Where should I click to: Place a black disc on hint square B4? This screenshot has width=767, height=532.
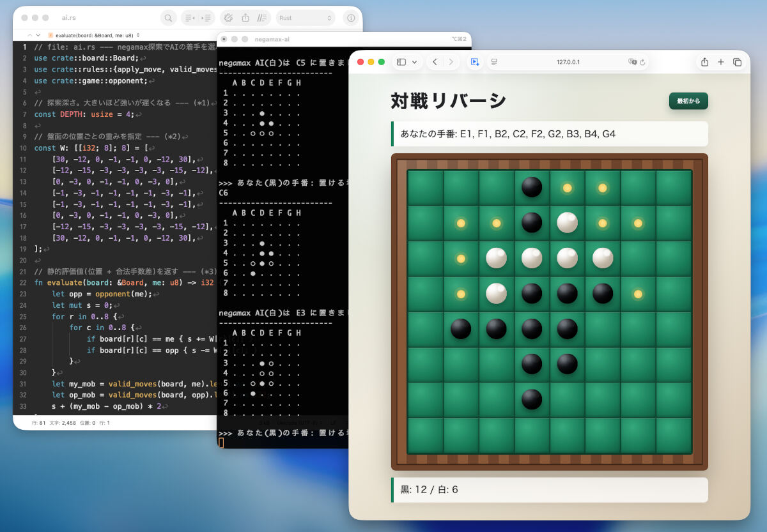(460, 294)
